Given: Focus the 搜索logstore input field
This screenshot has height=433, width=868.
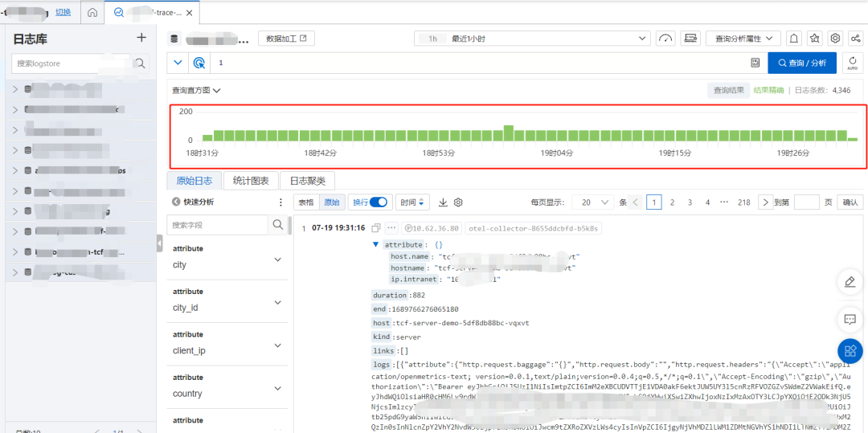Looking at the screenshot, I should (x=71, y=63).
